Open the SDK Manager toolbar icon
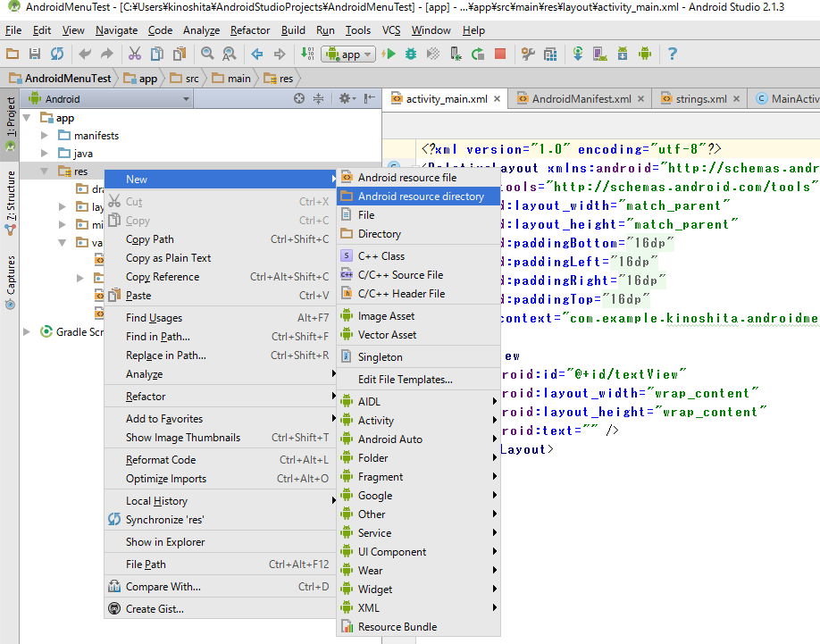The image size is (820, 644). point(623,54)
